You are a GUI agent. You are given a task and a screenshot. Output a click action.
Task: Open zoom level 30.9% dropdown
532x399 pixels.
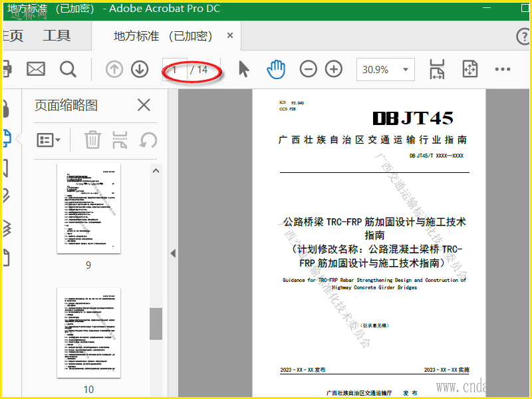tap(386, 70)
